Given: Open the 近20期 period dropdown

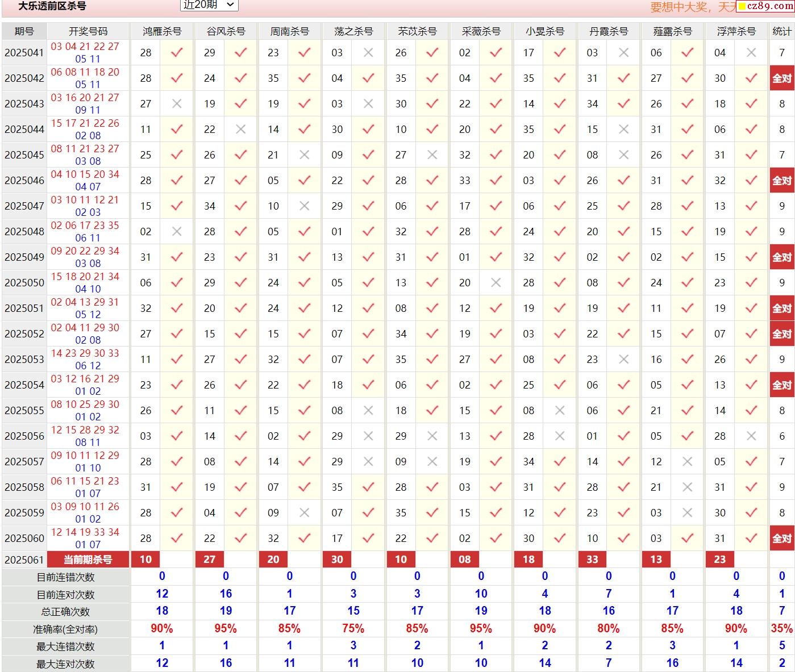Looking at the screenshot, I should coord(209,5).
